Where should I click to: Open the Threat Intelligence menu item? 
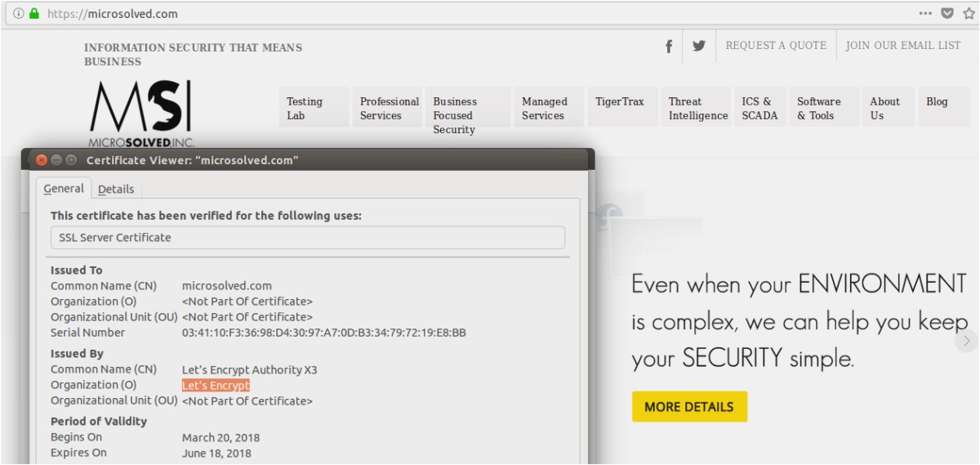697,108
